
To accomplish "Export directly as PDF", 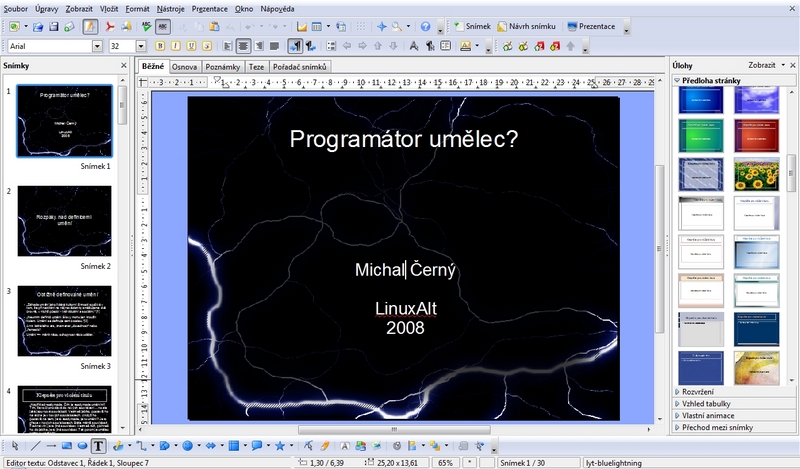I will (x=110, y=27).
